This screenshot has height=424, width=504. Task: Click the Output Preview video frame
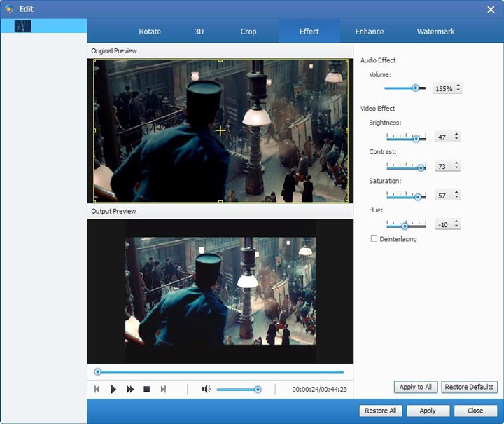220,291
